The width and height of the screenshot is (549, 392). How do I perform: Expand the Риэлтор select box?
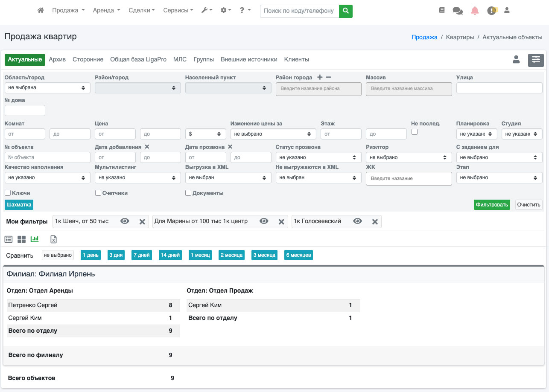(x=409, y=157)
